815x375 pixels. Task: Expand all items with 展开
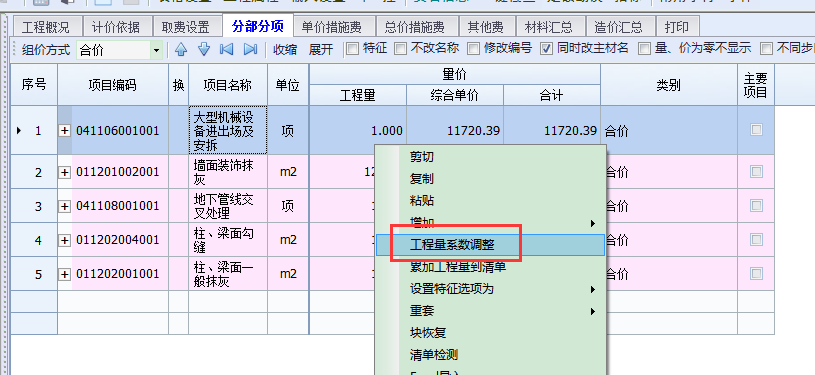(321, 49)
